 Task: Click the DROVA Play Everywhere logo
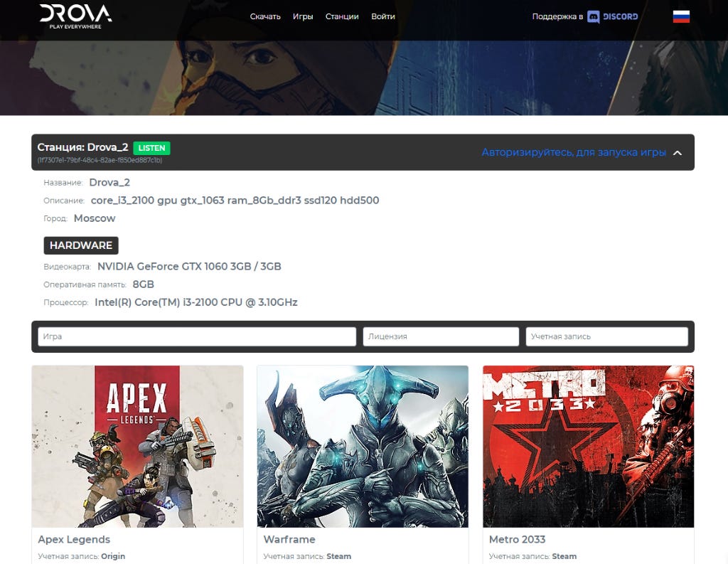75,17
